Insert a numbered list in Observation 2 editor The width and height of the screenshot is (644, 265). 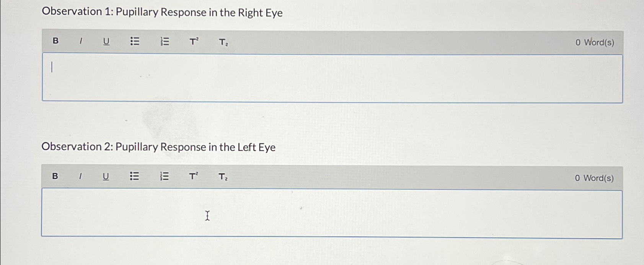pos(165,176)
